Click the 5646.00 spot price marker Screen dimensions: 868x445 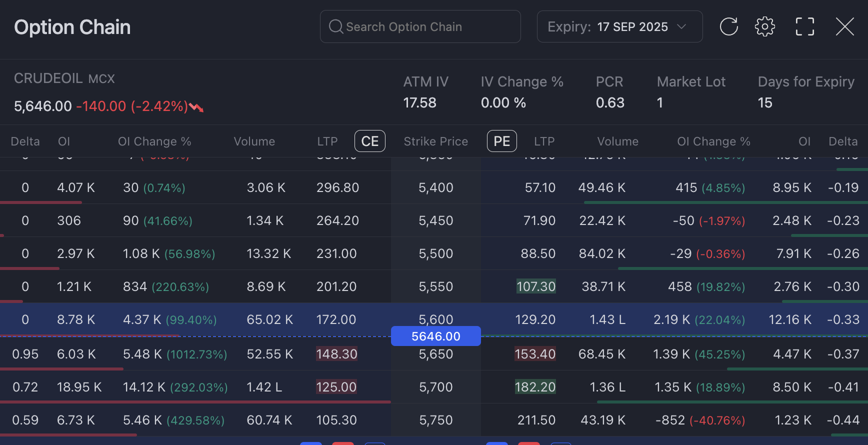point(435,336)
